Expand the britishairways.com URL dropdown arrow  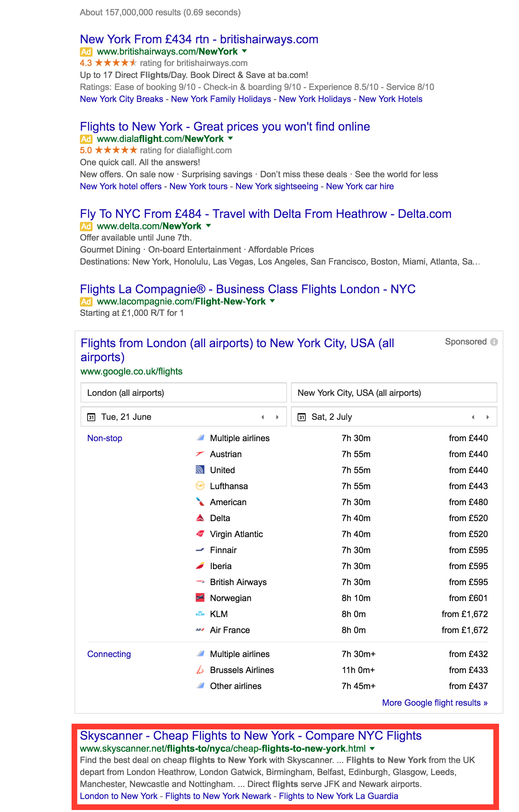pos(245,51)
